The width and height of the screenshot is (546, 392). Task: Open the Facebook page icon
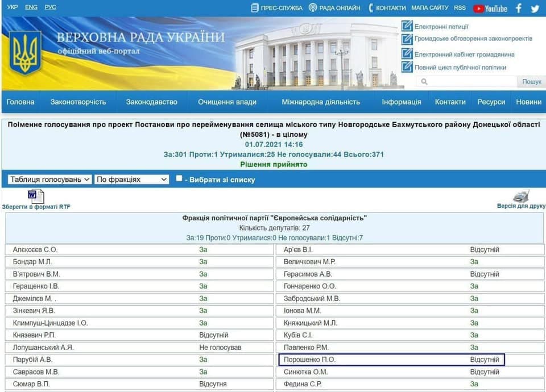(518, 8)
